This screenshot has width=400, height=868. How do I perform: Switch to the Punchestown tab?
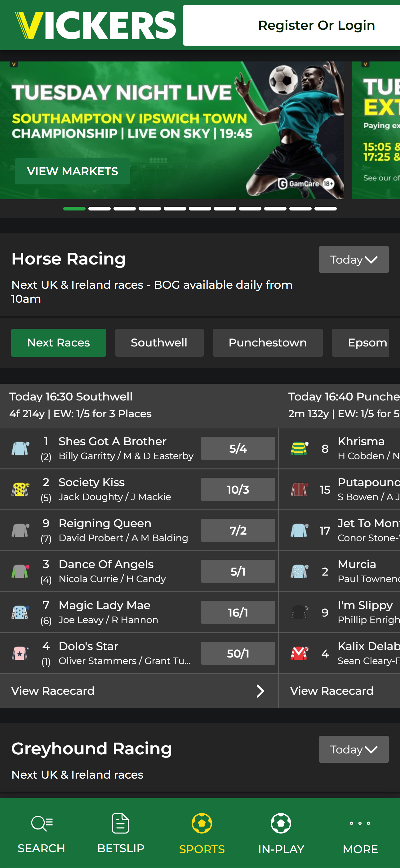coord(268,343)
